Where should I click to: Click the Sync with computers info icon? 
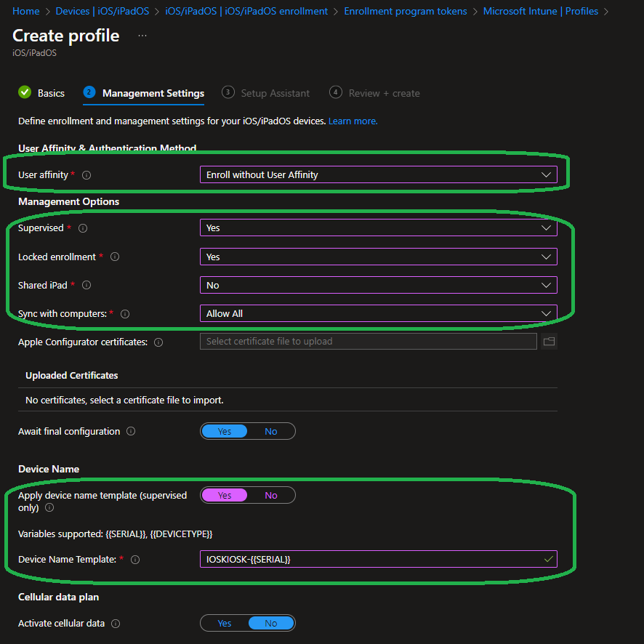coord(125,314)
